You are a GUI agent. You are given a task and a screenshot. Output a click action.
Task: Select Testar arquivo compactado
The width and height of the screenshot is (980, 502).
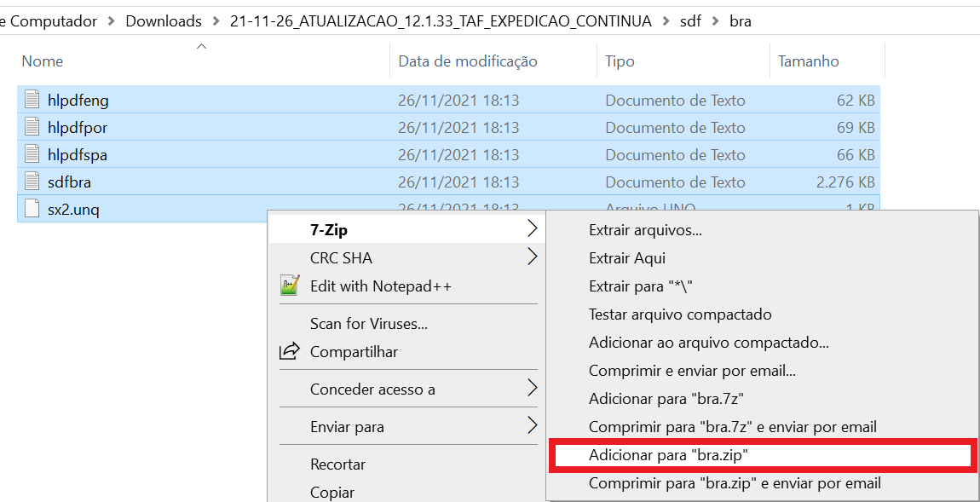[x=762, y=314]
